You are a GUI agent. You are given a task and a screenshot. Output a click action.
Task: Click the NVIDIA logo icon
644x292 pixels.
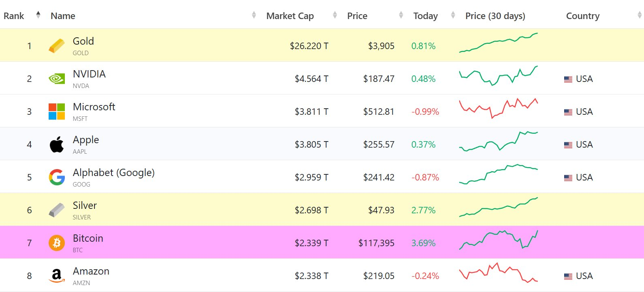(x=57, y=79)
